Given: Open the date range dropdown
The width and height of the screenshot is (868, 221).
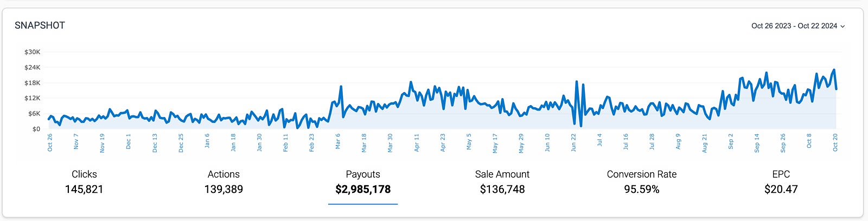Looking at the screenshot, I should (794, 26).
